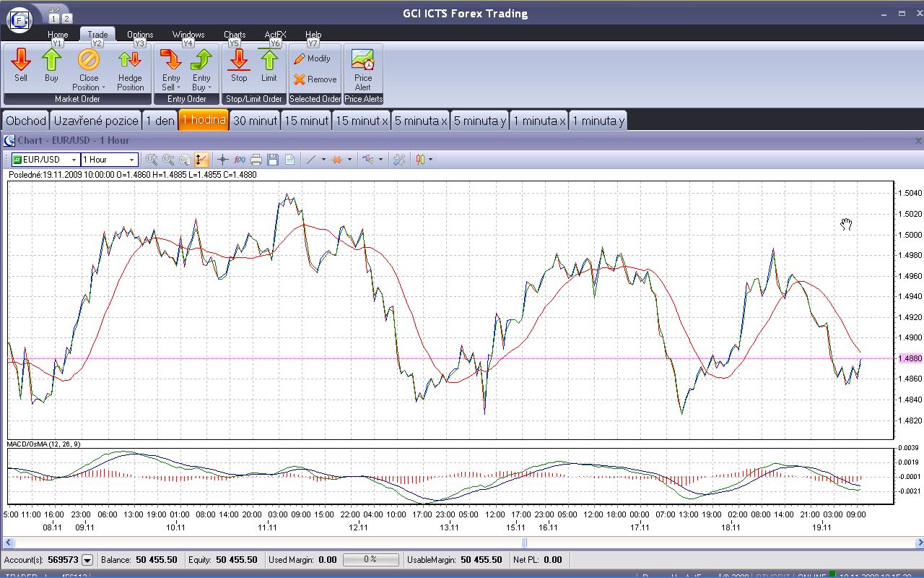Click the margin usage 0 % bar

click(370, 559)
